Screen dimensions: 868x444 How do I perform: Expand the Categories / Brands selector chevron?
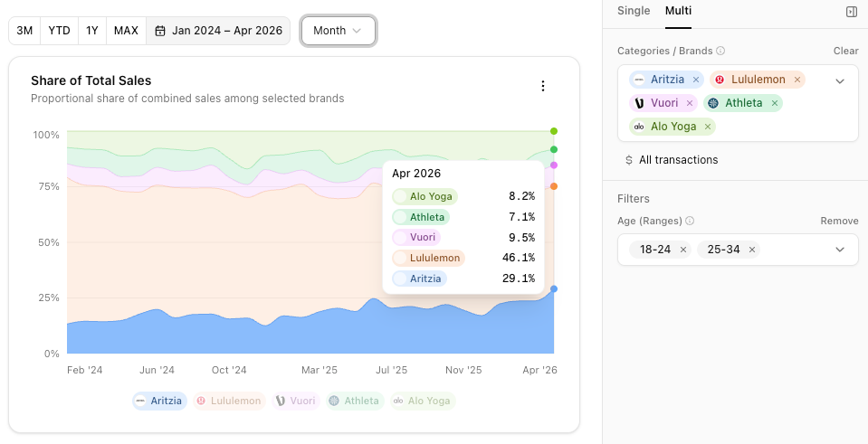pos(840,81)
